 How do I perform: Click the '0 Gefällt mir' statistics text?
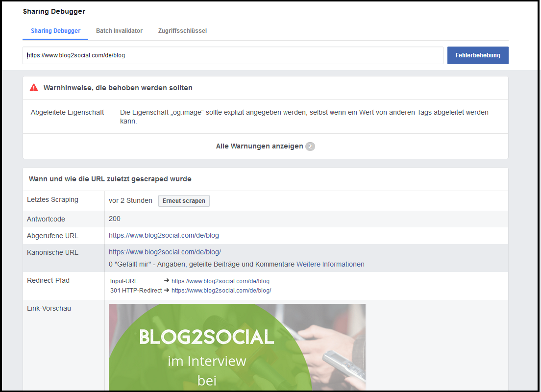(201, 264)
